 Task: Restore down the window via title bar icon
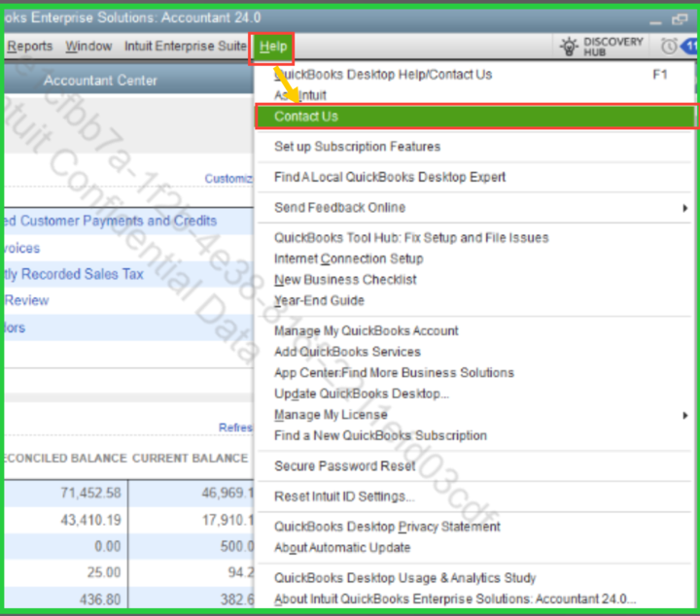click(x=680, y=19)
